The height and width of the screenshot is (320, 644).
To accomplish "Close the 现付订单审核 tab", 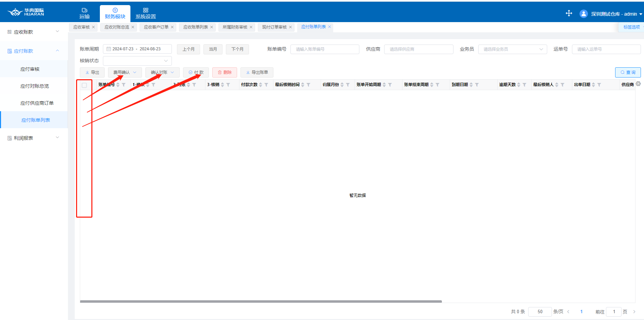I will pyautogui.click(x=290, y=27).
